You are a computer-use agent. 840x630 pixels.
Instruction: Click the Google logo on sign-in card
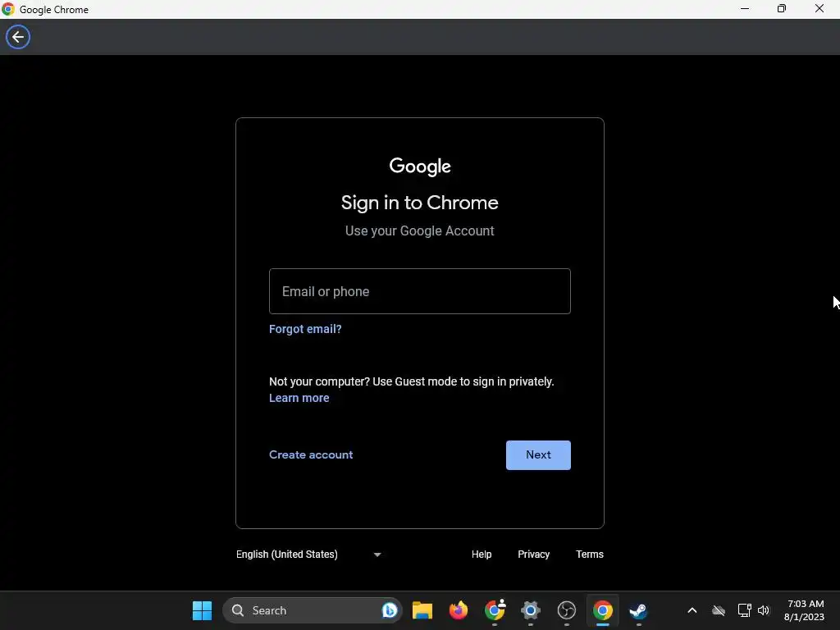coord(419,166)
